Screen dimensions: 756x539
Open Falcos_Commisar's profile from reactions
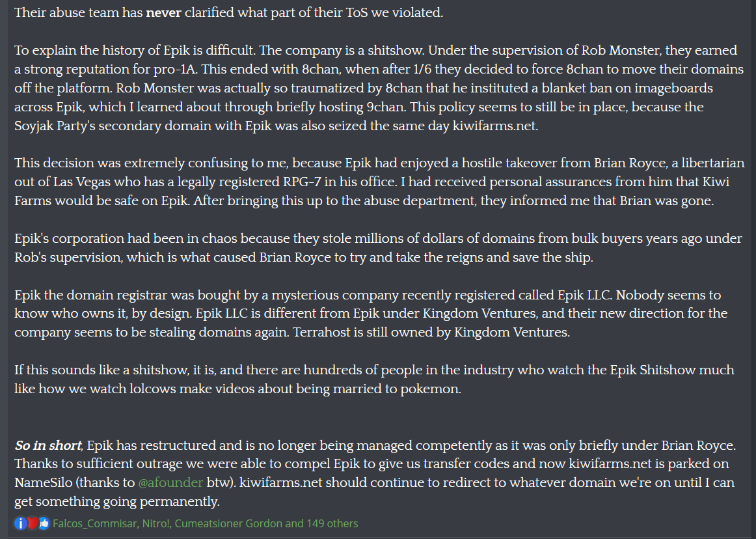click(x=94, y=523)
